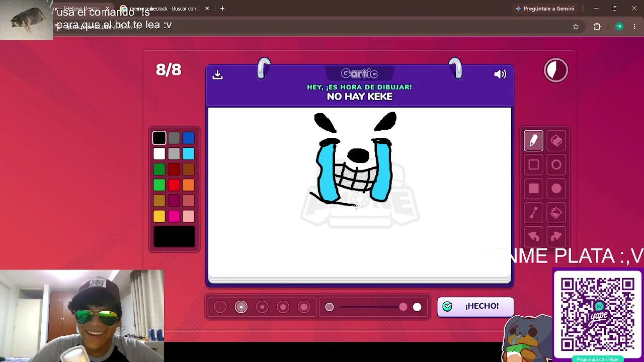644x362 pixels.
Task: Select the eraser tool
Action: pos(556,141)
